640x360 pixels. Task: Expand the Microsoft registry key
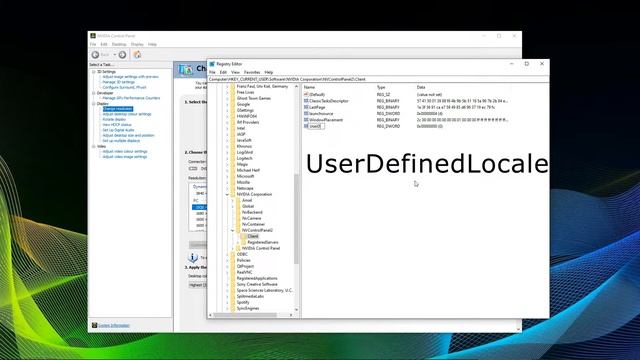(x=227, y=176)
